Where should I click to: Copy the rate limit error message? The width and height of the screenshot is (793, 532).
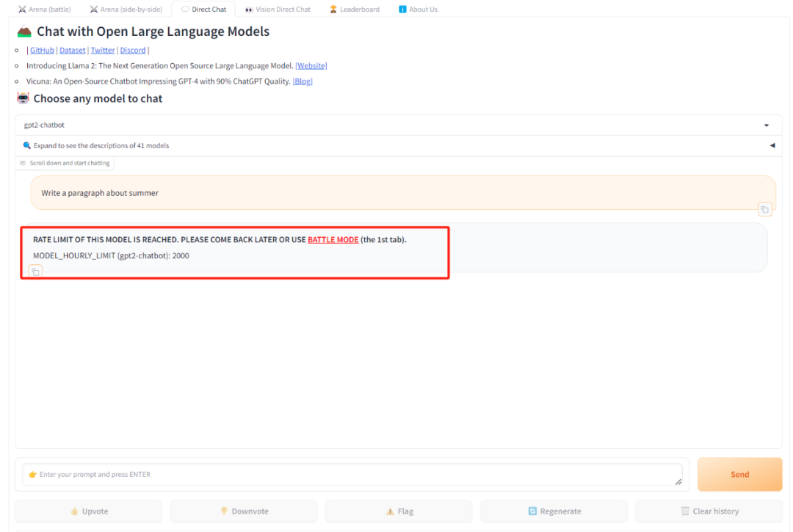[35, 272]
